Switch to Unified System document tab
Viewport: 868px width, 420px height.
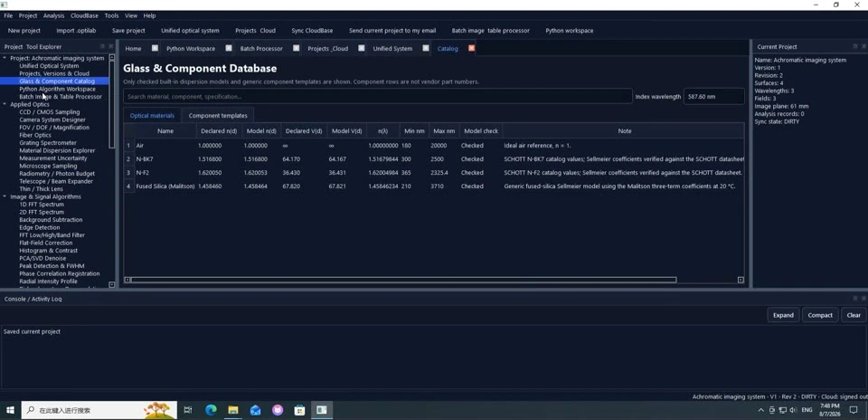392,48
